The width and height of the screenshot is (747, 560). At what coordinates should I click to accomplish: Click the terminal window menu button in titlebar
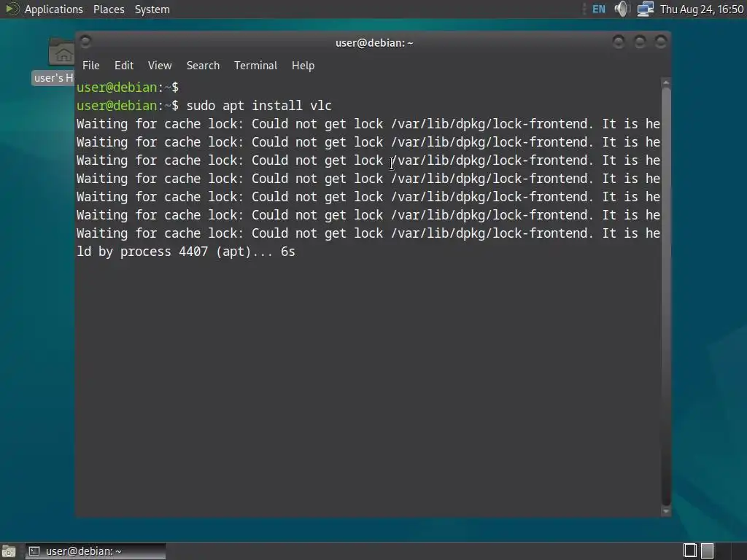(x=86, y=42)
